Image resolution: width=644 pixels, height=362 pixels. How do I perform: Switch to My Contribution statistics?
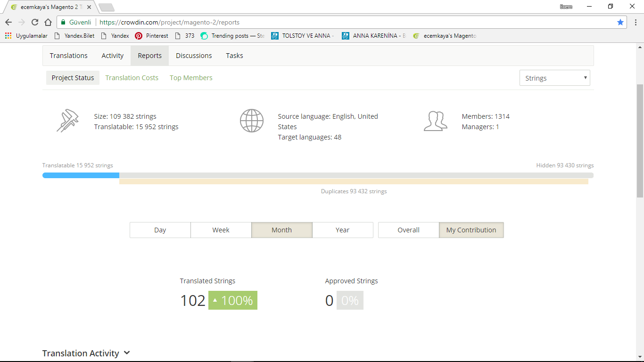[x=471, y=230]
